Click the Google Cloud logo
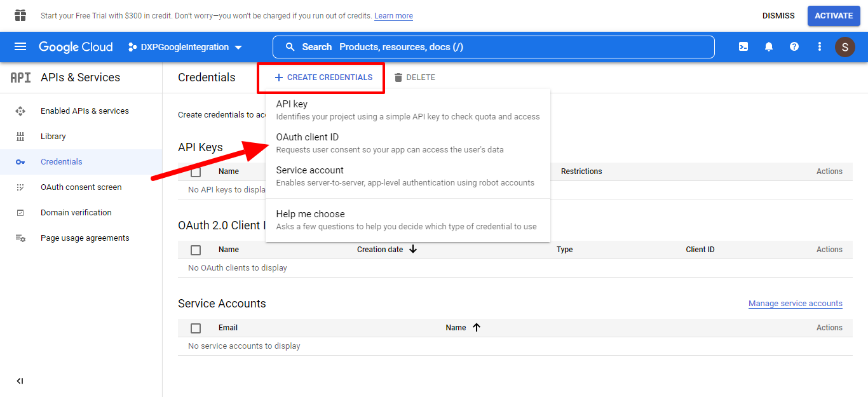 [x=76, y=47]
